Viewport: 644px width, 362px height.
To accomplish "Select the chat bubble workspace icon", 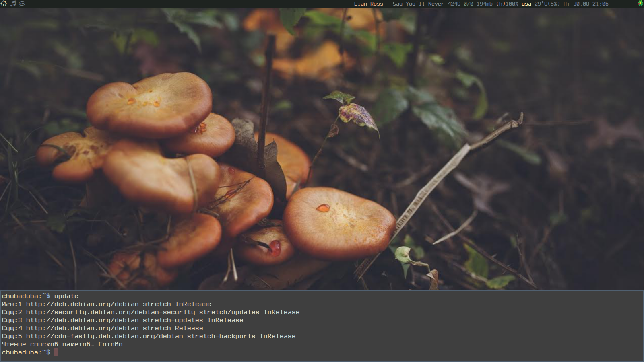I will tap(22, 4).
